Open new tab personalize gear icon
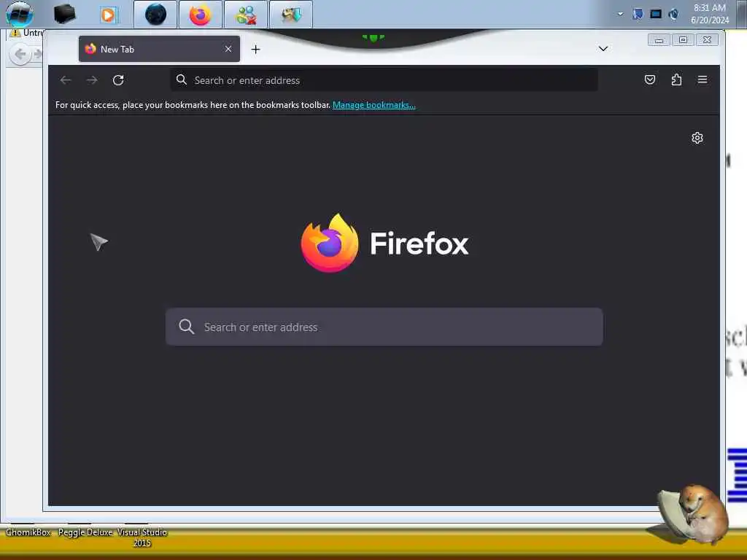The image size is (747, 560). (x=697, y=138)
